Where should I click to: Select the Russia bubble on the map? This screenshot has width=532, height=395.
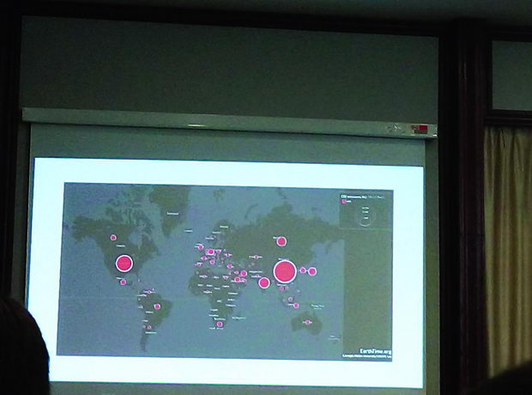(281, 241)
